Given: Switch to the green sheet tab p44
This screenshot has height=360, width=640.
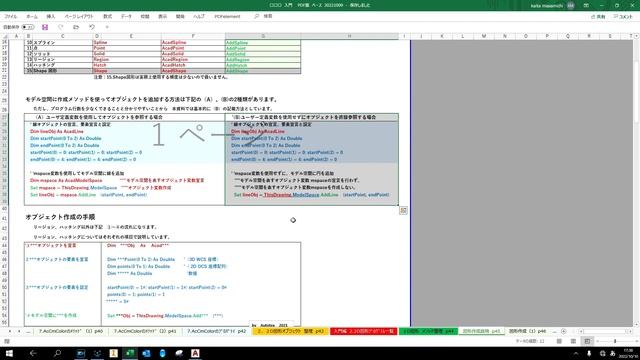Looking at the screenshot, I should [x=429, y=331].
